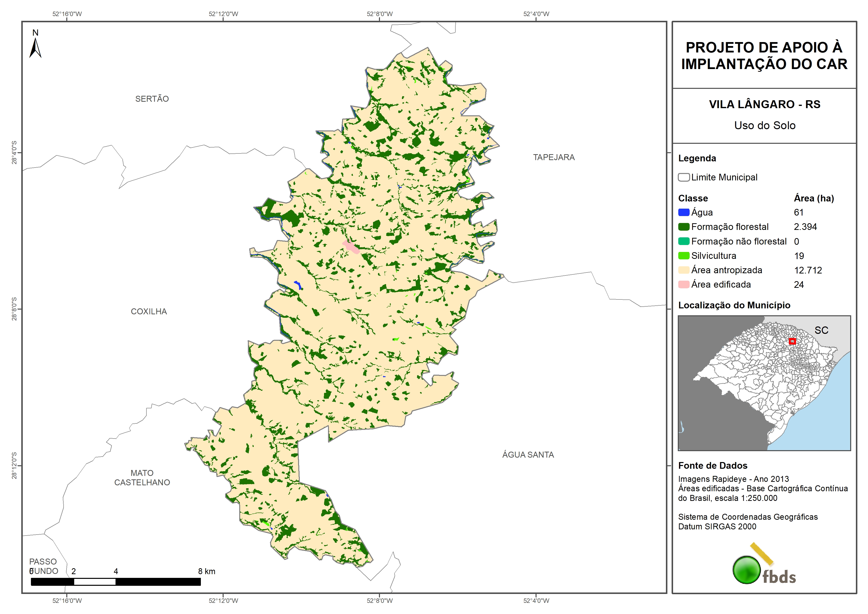Click the Formação florestal dark green swatch
Viewport: 868px width, 614px height.
click(683, 227)
